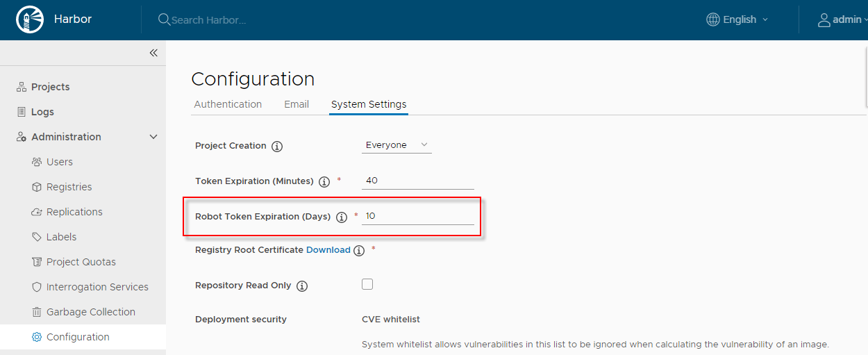Click the Users icon in sidebar

[x=37, y=162]
